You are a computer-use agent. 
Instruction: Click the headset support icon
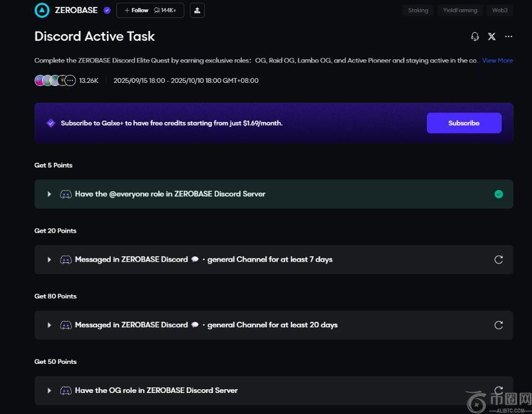point(474,37)
